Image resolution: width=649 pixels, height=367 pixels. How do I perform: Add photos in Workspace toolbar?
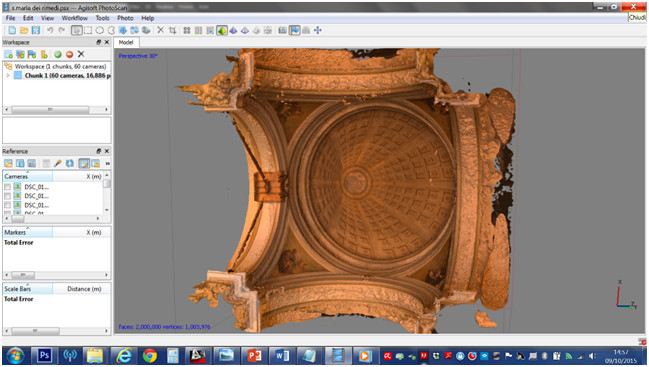(20, 54)
